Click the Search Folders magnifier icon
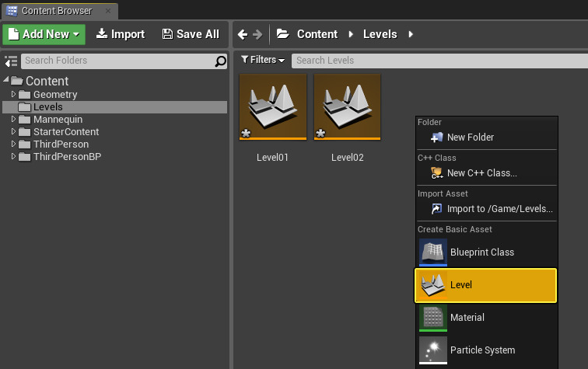 click(x=221, y=61)
